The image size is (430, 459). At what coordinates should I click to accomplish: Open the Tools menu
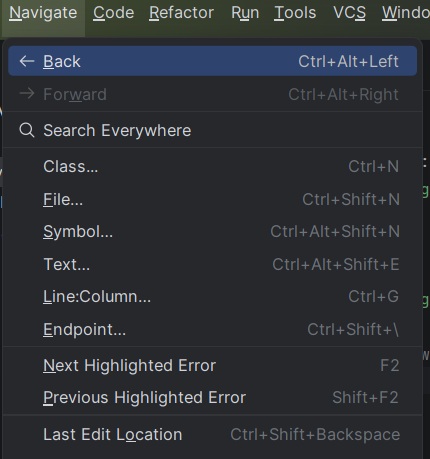pyautogui.click(x=295, y=13)
